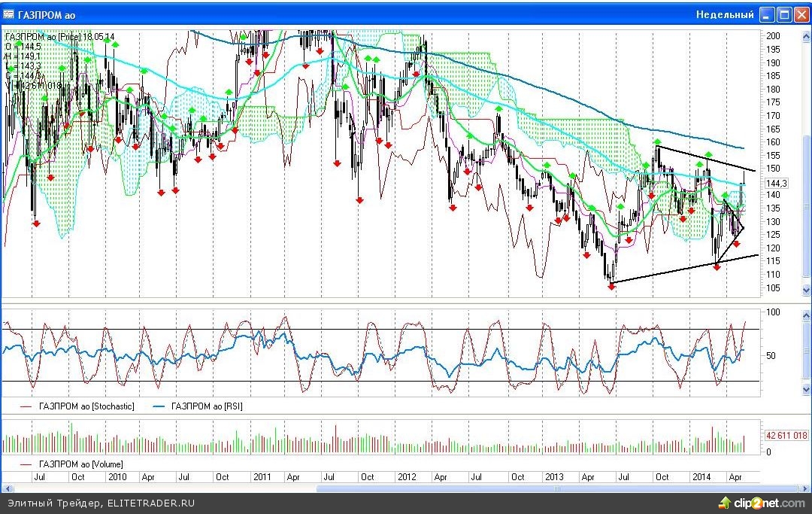Select the ГАЗПРОМ ао [Stochastic] legend entry
The height and width of the screenshot is (514, 812).
86,406
